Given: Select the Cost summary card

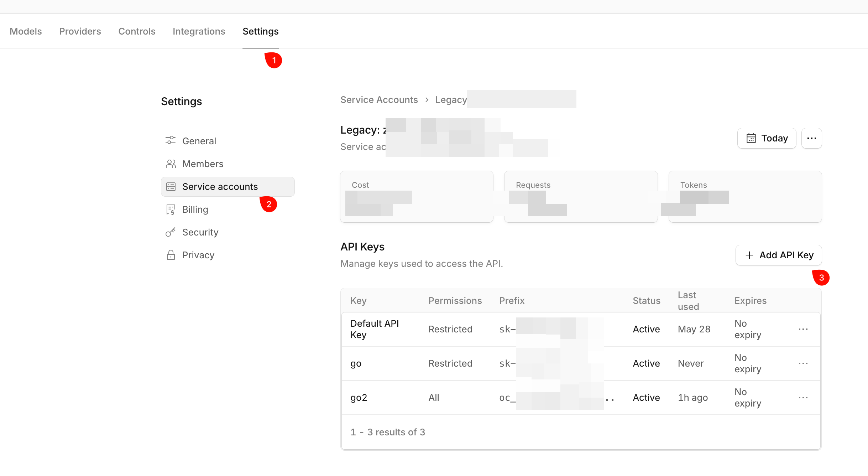Looking at the screenshot, I should coord(417,197).
